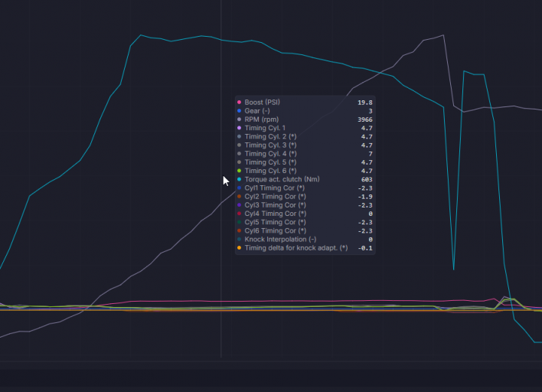The image size is (542, 392).
Task: Select the RPM (rpm) tooltip row
Action: click(x=305, y=119)
